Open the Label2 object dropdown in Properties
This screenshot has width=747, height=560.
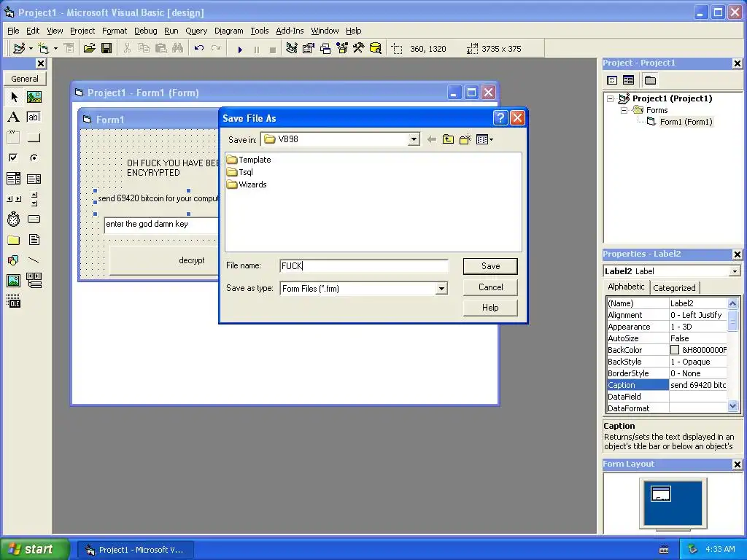pos(735,271)
